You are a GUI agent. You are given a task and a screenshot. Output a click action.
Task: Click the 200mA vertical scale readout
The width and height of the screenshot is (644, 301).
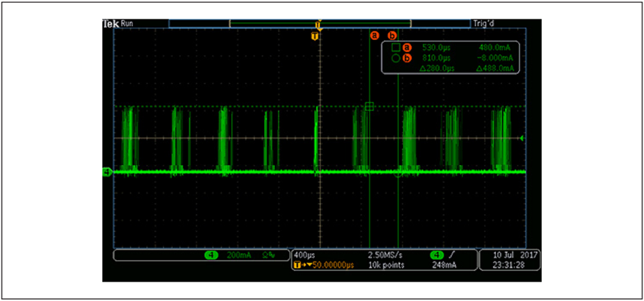point(238,255)
